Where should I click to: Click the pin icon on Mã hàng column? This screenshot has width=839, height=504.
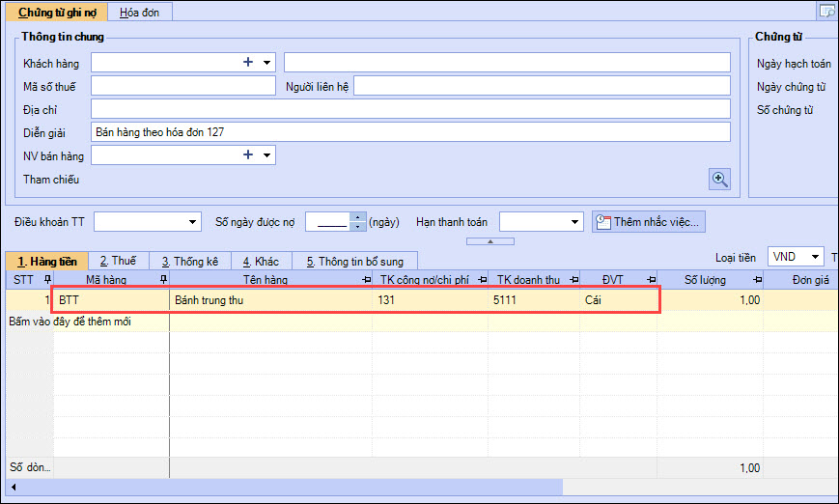(162, 280)
